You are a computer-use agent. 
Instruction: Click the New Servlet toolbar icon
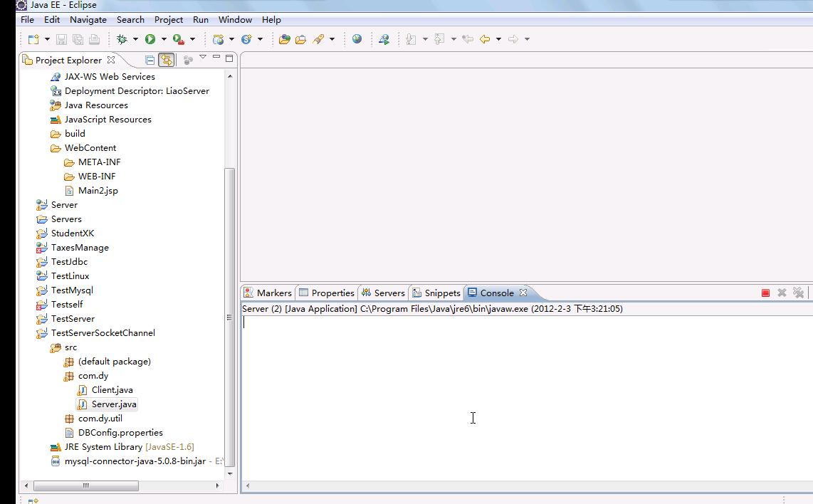click(x=246, y=39)
